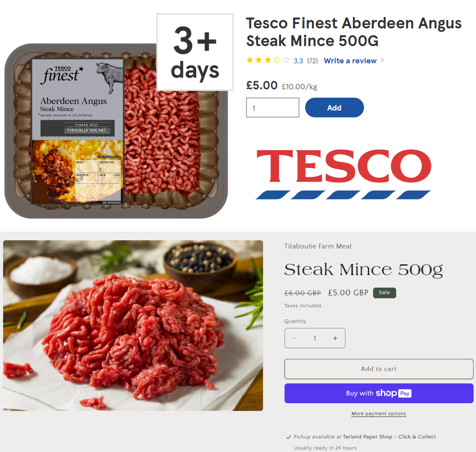The image size is (476, 452).
Task: Click the blue Add button
Action: coord(334,108)
